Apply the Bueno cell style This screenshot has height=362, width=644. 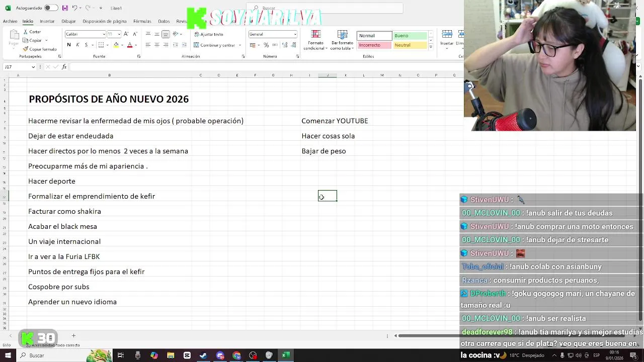[410, 36]
